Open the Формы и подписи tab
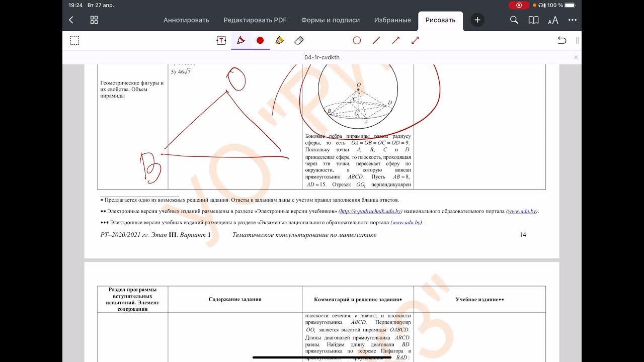Screen dimensions: 644x362 pyautogui.click(x=331, y=20)
